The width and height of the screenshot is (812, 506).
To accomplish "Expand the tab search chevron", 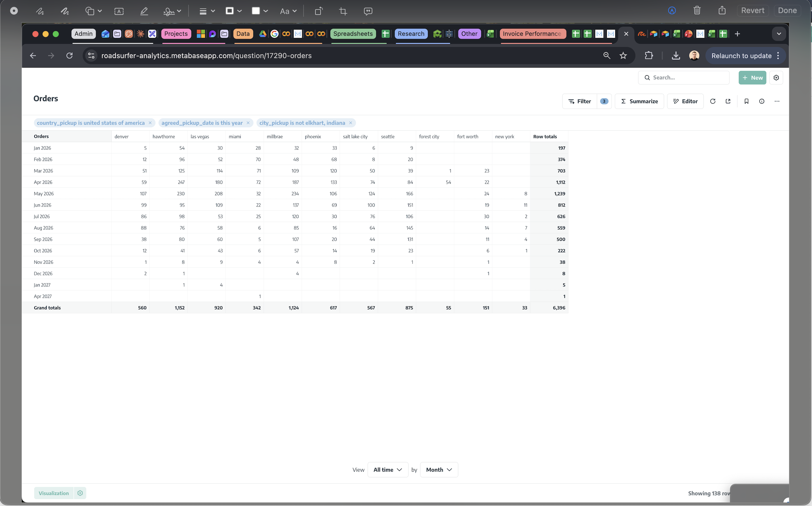I will tap(779, 34).
